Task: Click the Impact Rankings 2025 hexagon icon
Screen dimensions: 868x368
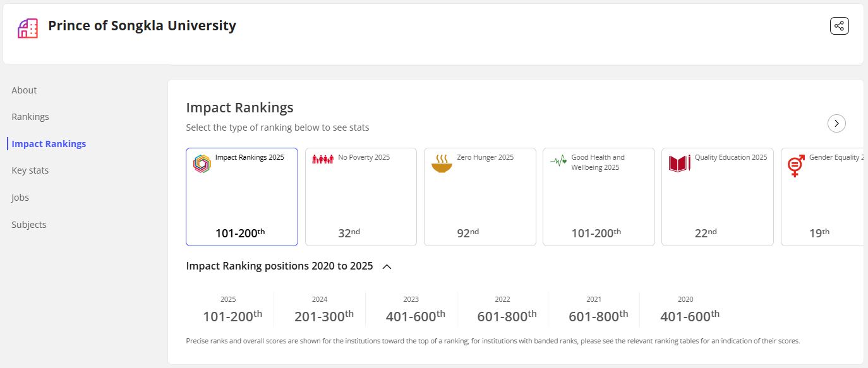Action: pyautogui.click(x=202, y=163)
